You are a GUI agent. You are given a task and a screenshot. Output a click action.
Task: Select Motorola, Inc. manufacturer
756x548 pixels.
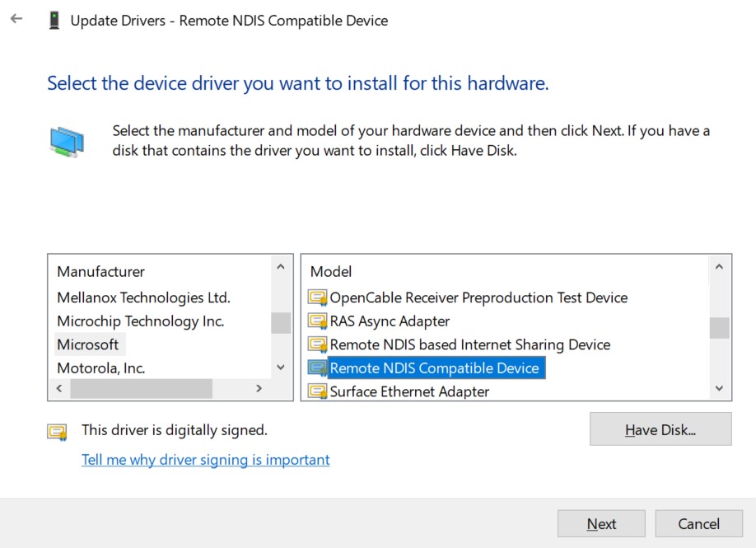tap(100, 368)
